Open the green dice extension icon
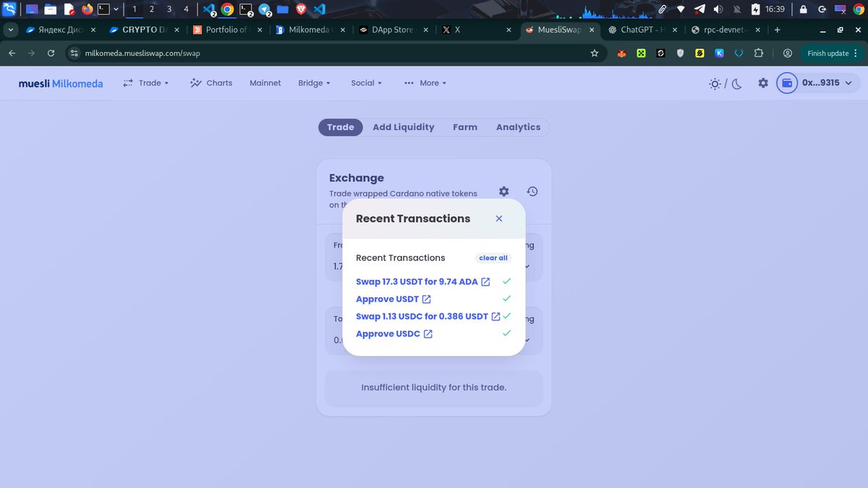The image size is (868, 488). click(641, 53)
